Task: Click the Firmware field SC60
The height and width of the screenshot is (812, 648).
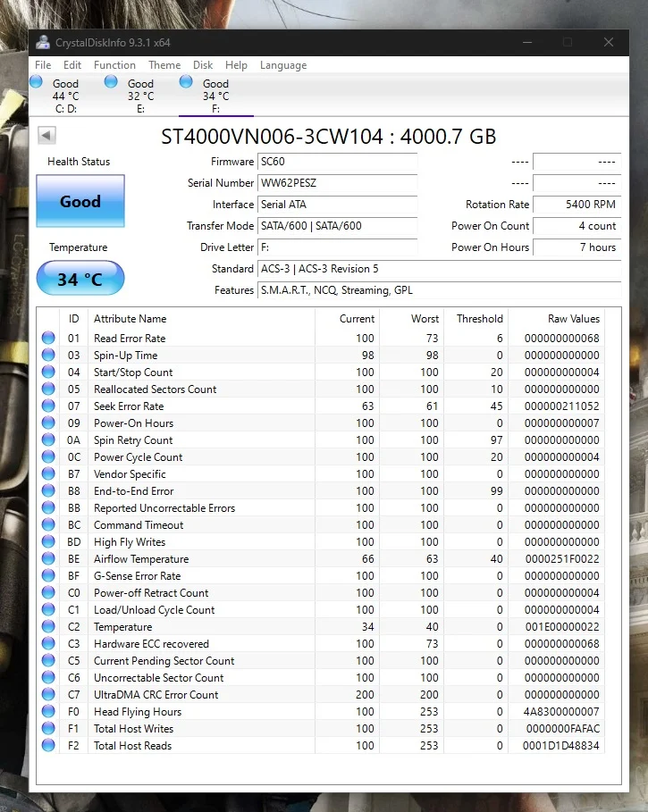Action: coord(337,162)
